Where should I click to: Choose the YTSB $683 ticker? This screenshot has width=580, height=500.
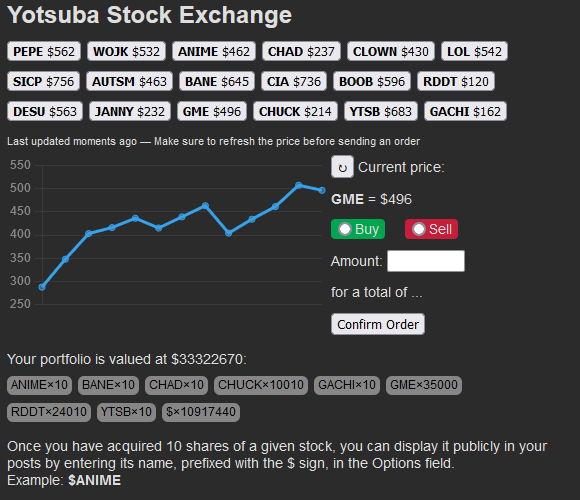pyautogui.click(x=381, y=111)
